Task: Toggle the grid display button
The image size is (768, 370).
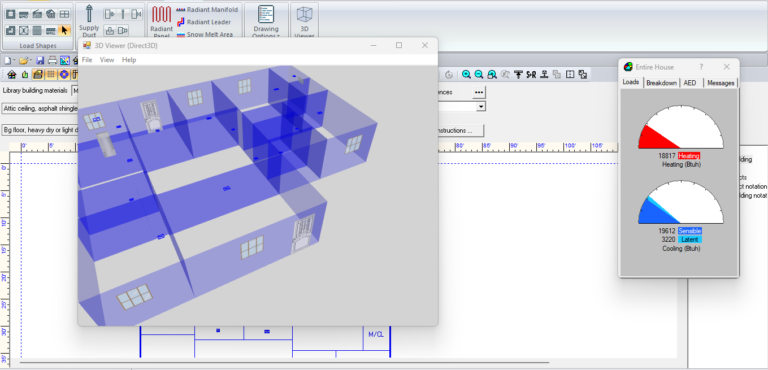Action: click(x=50, y=74)
